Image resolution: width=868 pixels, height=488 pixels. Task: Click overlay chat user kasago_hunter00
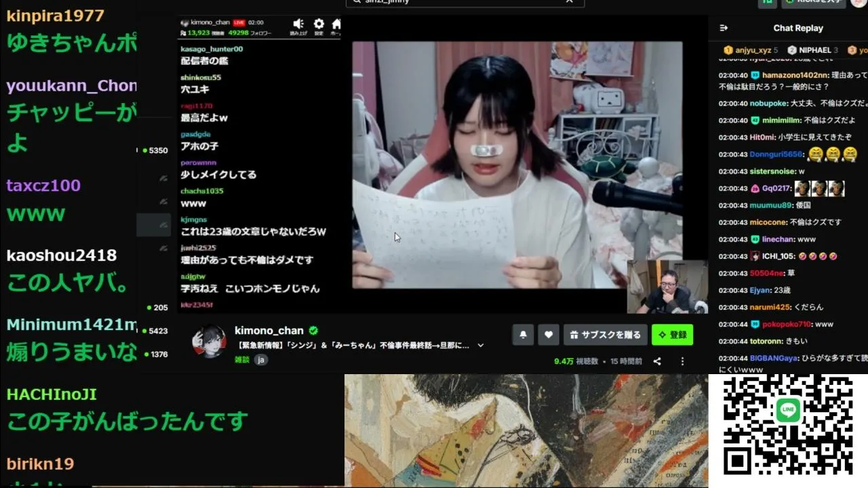pyautogui.click(x=212, y=49)
